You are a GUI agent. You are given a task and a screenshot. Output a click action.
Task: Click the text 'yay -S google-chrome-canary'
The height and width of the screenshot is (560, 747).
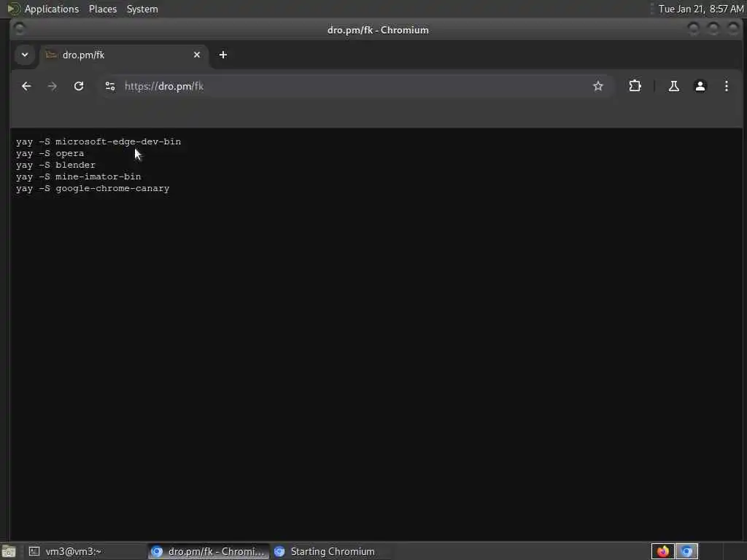click(93, 188)
